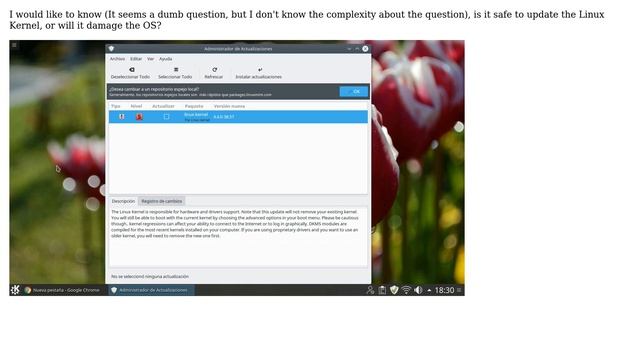Close the Administrador de Actualizaciones window
Image resolution: width=640 pixels, height=360 pixels.
pyautogui.click(x=365, y=49)
